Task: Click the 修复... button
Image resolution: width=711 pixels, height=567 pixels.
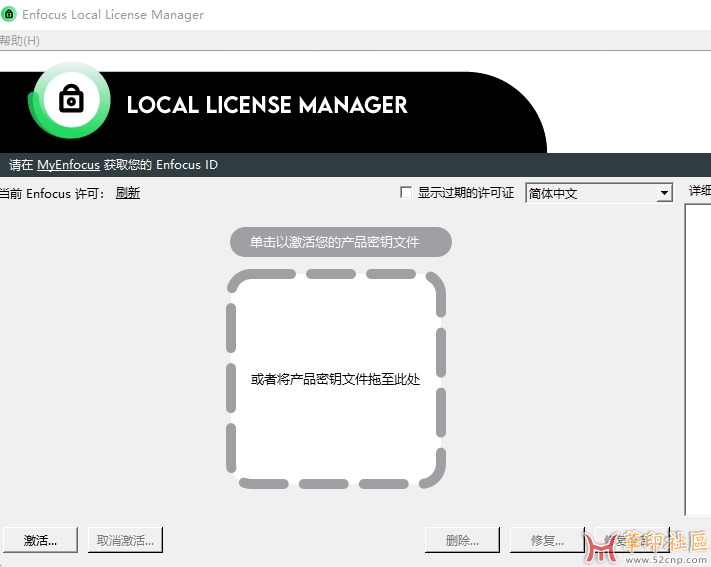Action: tap(547, 540)
